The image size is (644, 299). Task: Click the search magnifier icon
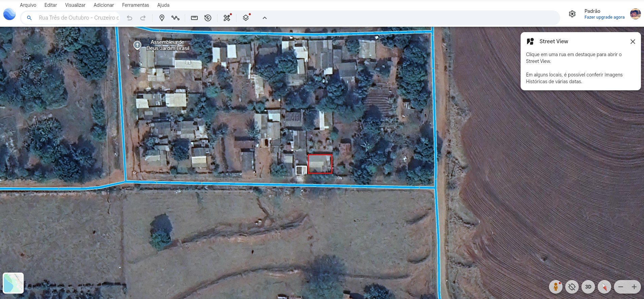pos(29,18)
